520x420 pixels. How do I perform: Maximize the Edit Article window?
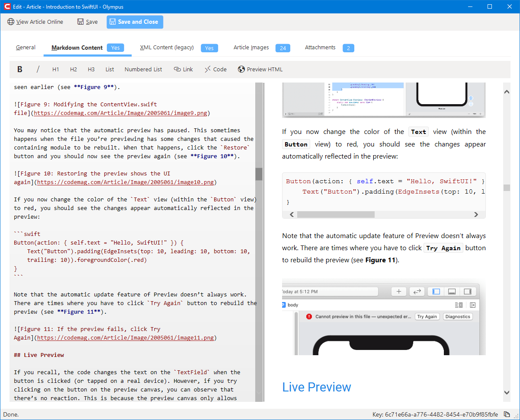click(490, 6)
